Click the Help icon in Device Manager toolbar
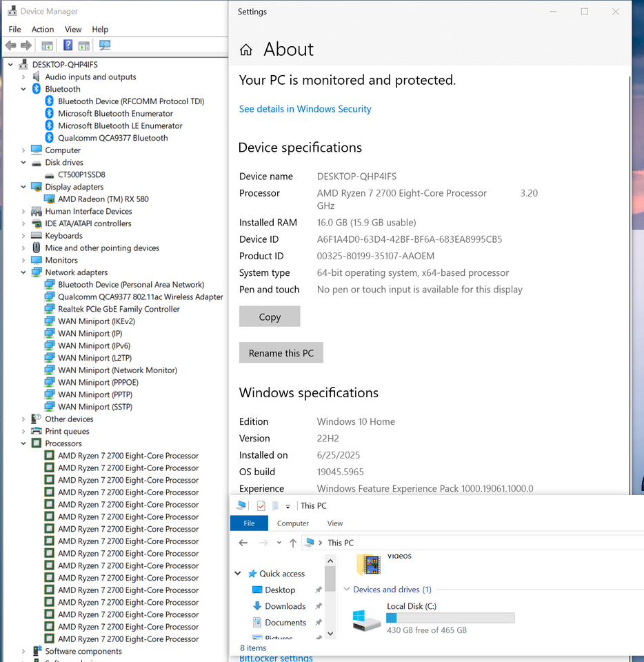Screen dimensions: 644x662 tap(68, 46)
